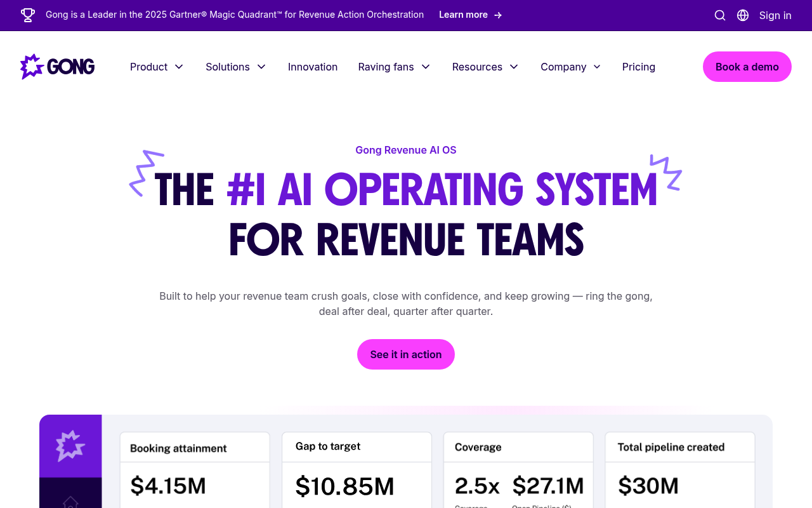Click the arrow beside Learn more
The width and height of the screenshot is (812, 508).
[499, 15]
